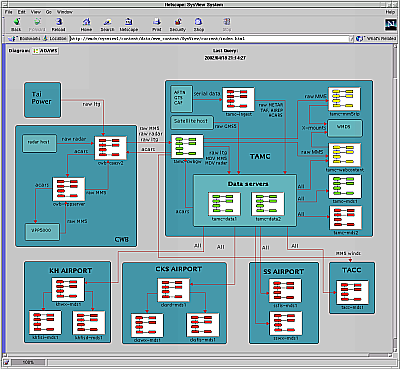Open the yellow-status host below WMDS
Screen dimensions: 400x369
click(345, 155)
